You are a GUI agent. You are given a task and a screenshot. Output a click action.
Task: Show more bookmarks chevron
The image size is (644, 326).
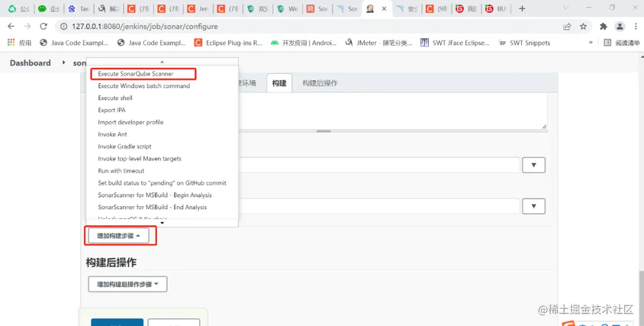tap(590, 42)
